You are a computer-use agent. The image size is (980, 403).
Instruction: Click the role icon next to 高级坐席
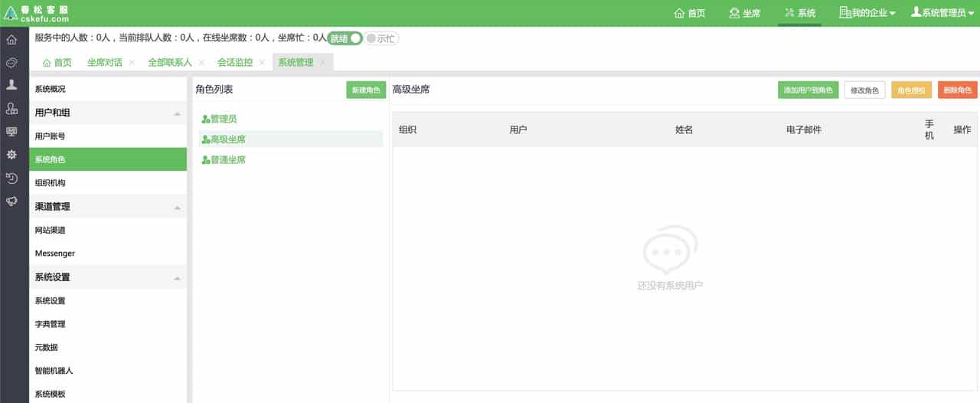click(x=206, y=139)
